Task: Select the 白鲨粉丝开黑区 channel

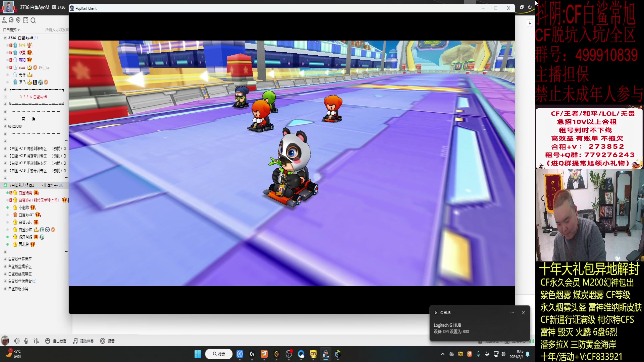Action: click(x=20, y=259)
